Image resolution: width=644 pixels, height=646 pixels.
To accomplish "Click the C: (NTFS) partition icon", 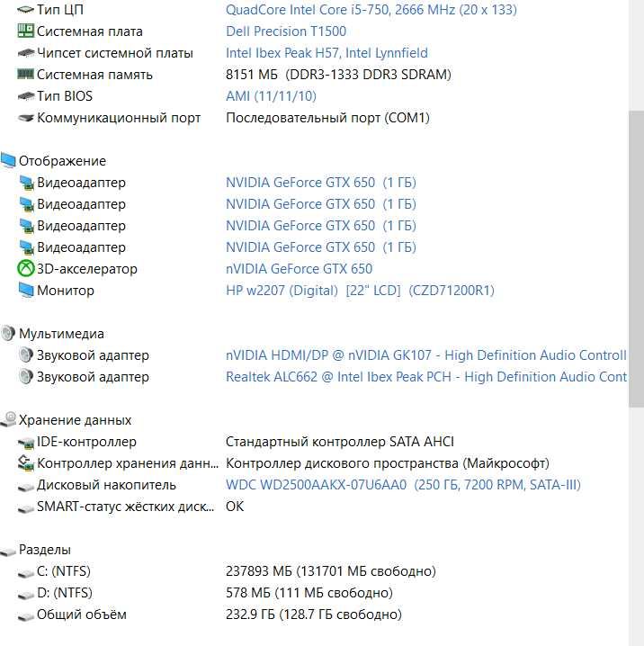I will [25, 572].
